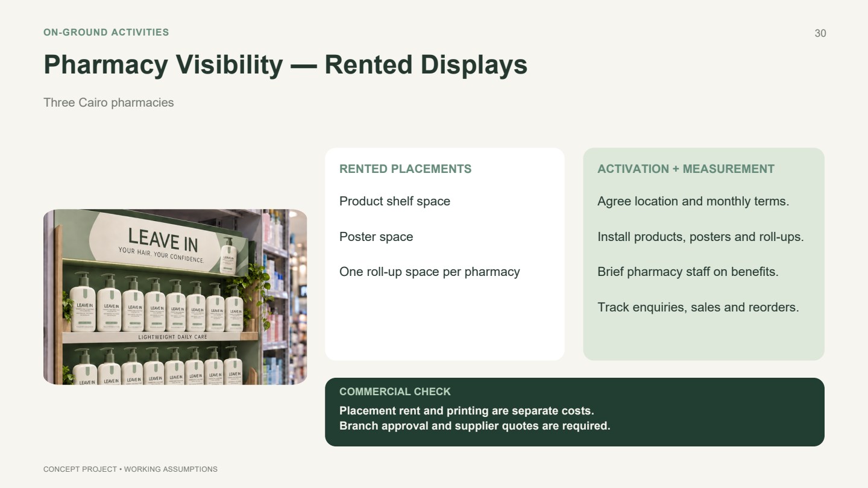This screenshot has width=868, height=488.
Task: Click "Agree location and monthly terms."
Action: 693,201
